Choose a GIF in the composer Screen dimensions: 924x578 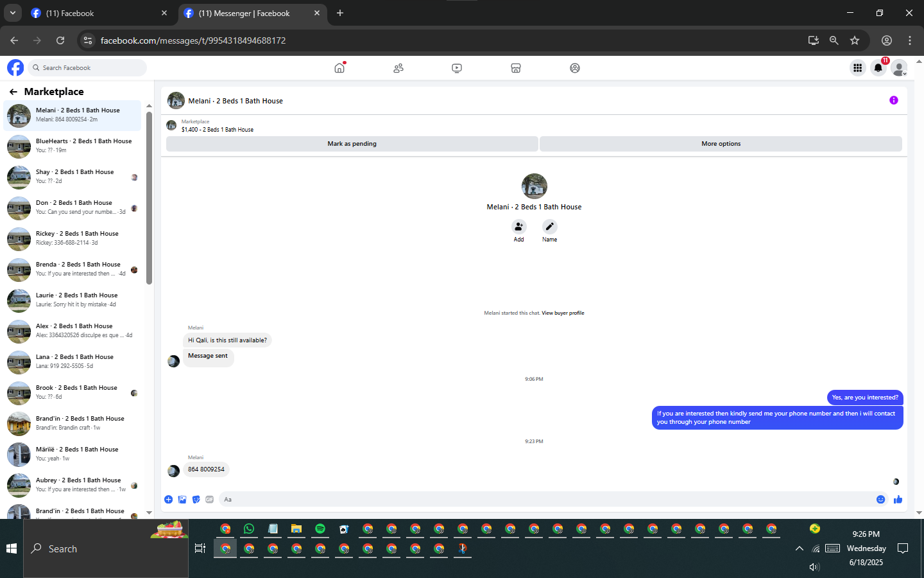[209, 500]
